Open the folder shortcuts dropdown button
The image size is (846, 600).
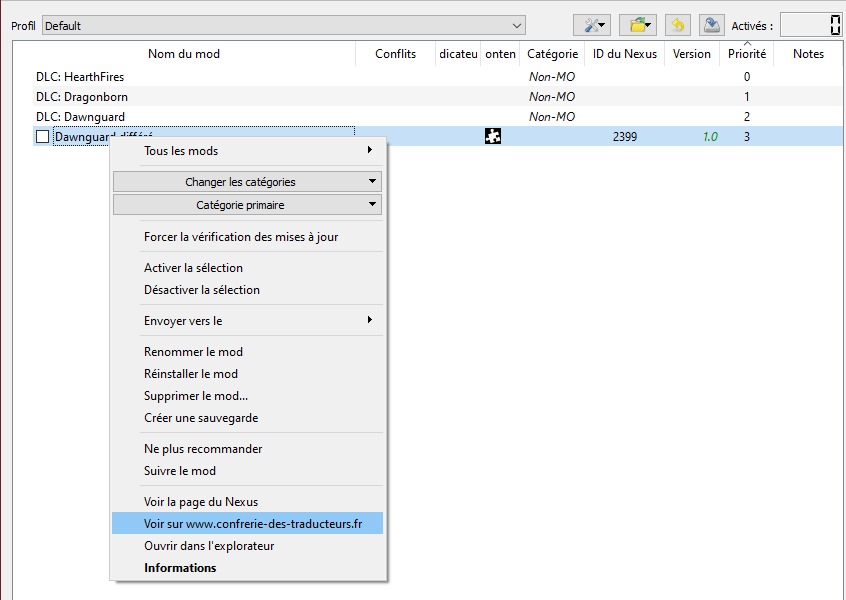tap(637, 25)
